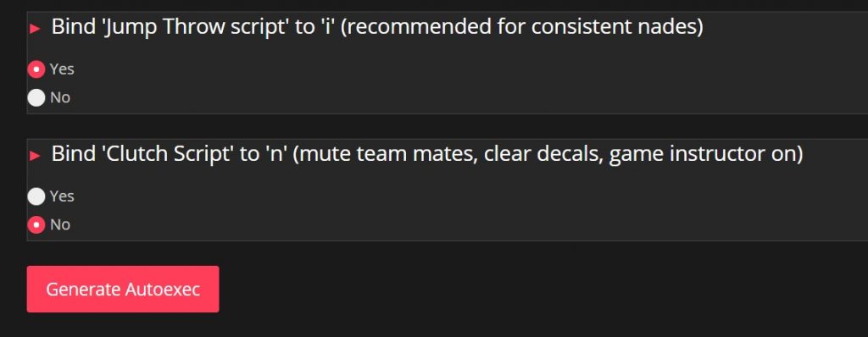This screenshot has width=868, height=337.
Task: Click the white unselected circle beside Jump Throw No
Action: (x=36, y=98)
